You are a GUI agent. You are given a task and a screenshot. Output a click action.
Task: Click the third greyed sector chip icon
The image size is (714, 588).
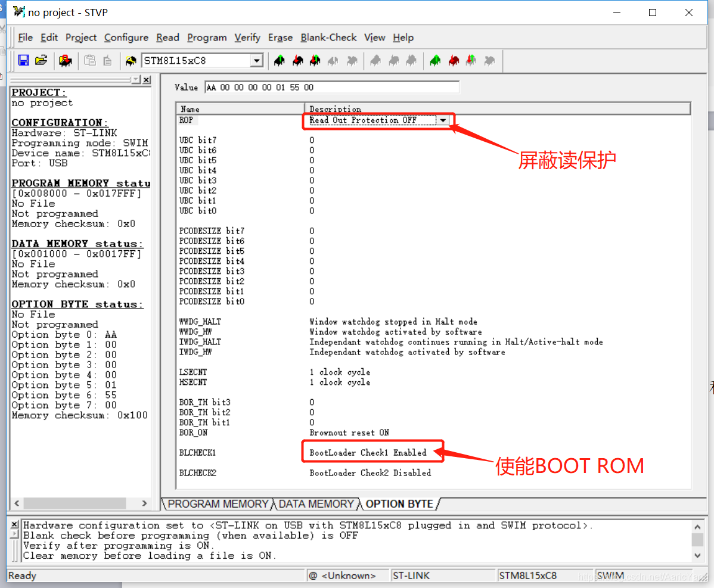[x=411, y=61]
